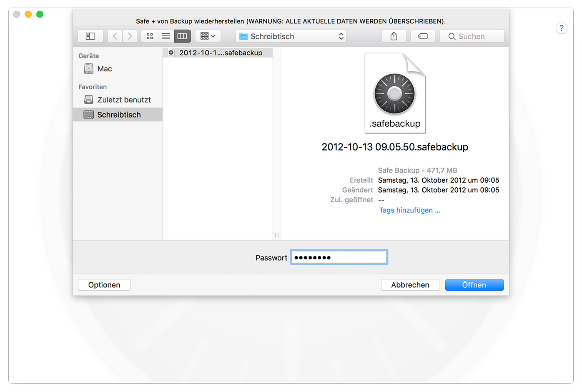This screenshot has height=392, width=582.
Task: Click the column resize handle
Action: tap(277, 235)
